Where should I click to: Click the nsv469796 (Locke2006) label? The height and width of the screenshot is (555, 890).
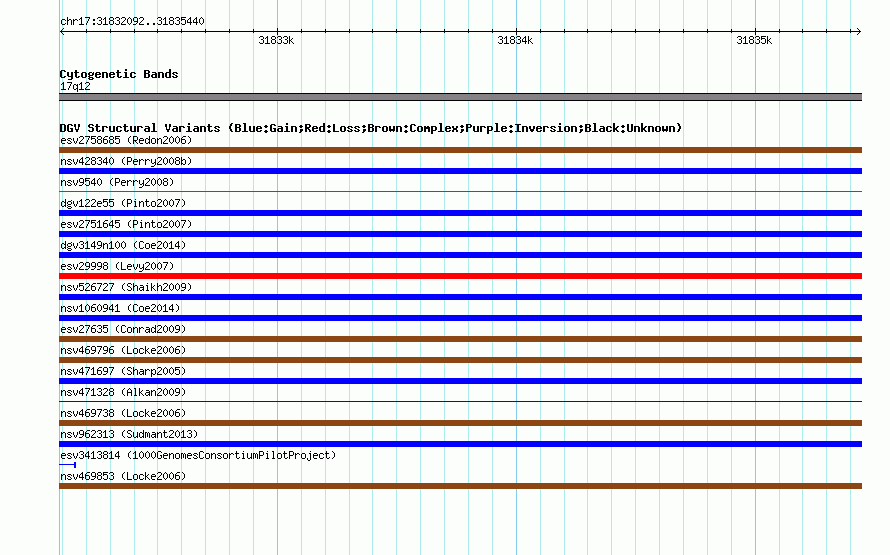click(123, 350)
